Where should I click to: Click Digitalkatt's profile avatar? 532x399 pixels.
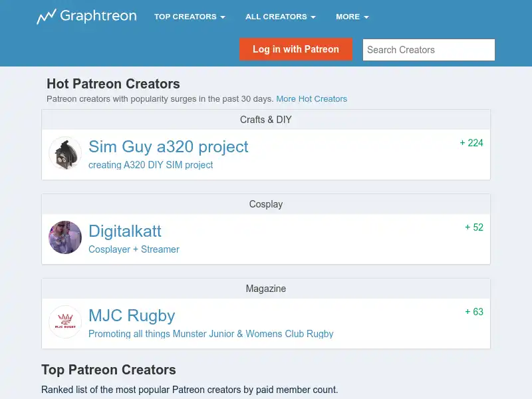[x=65, y=237]
